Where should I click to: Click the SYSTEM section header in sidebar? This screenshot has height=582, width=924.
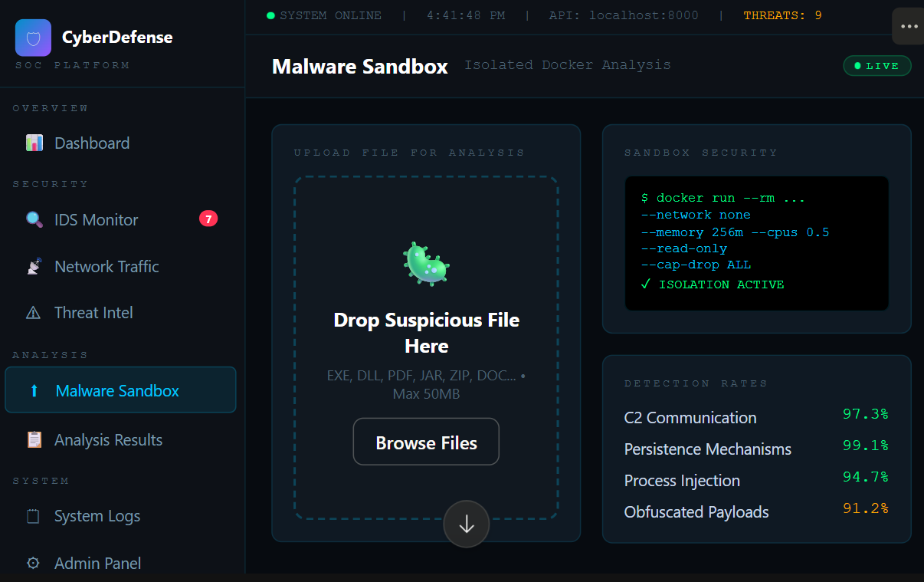(41, 481)
